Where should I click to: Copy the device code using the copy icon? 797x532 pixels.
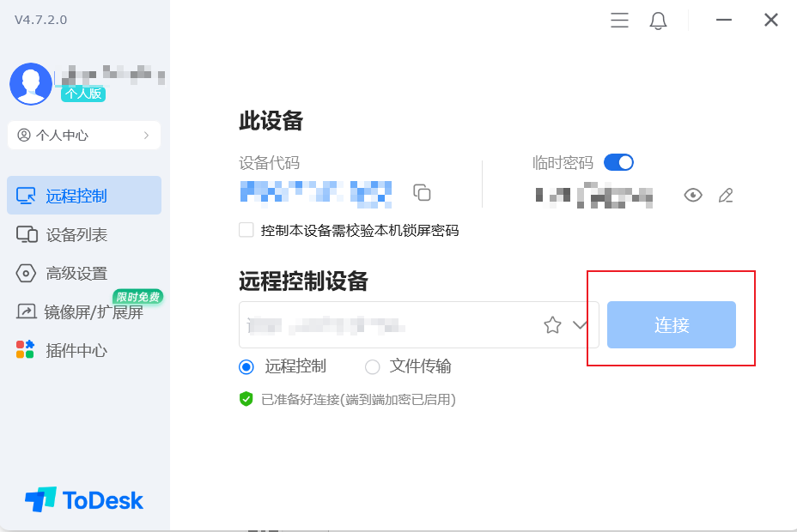(x=421, y=193)
